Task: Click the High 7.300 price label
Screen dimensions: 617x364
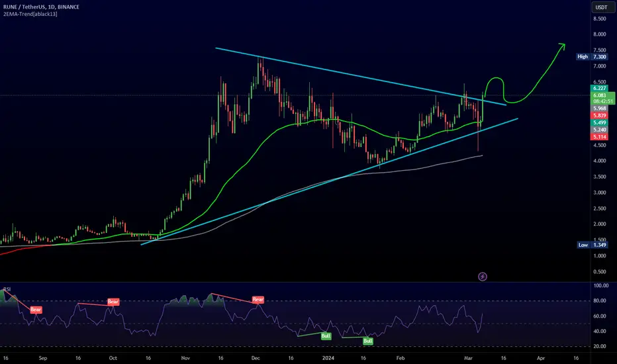Action: pyautogui.click(x=593, y=57)
